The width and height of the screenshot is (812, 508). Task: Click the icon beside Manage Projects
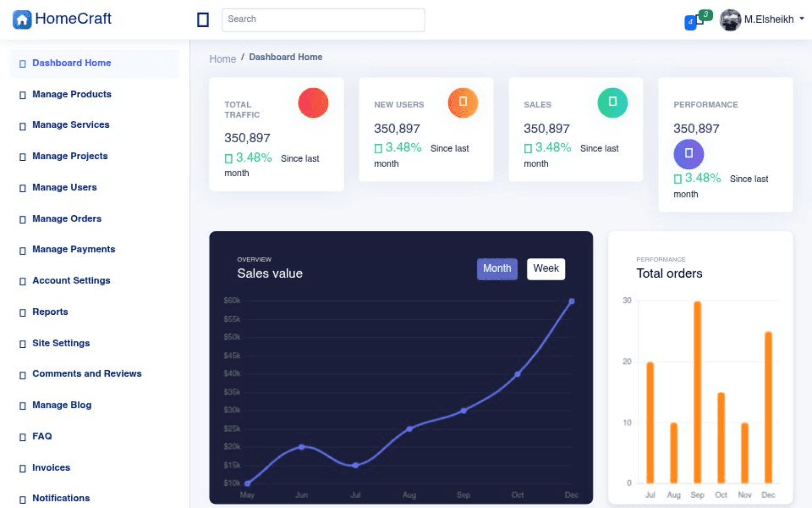click(23, 157)
